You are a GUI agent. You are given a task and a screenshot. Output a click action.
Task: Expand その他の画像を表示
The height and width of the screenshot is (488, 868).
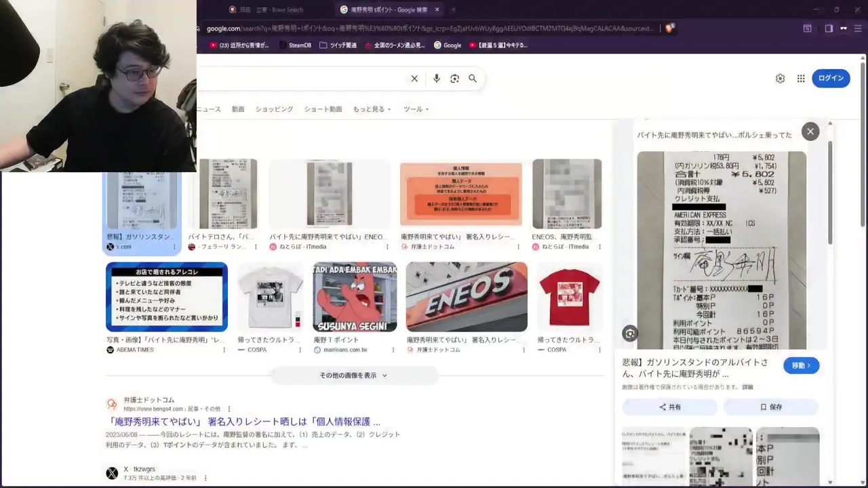coord(354,375)
